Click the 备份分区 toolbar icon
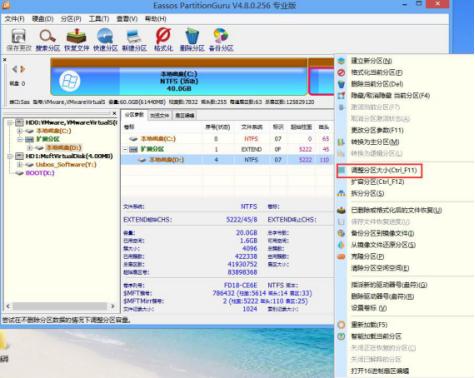This screenshot has height=378, width=475. coord(221,39)
